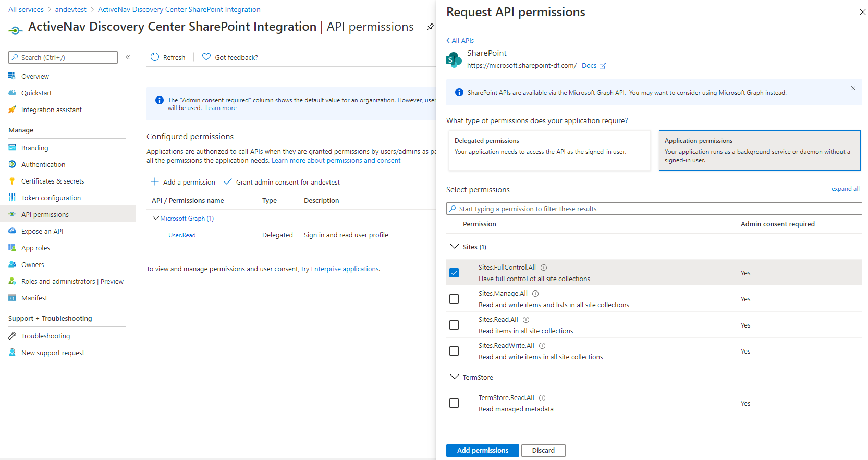Check the Sites.ReadWrite.All checkbox

(x=454, y=351)
